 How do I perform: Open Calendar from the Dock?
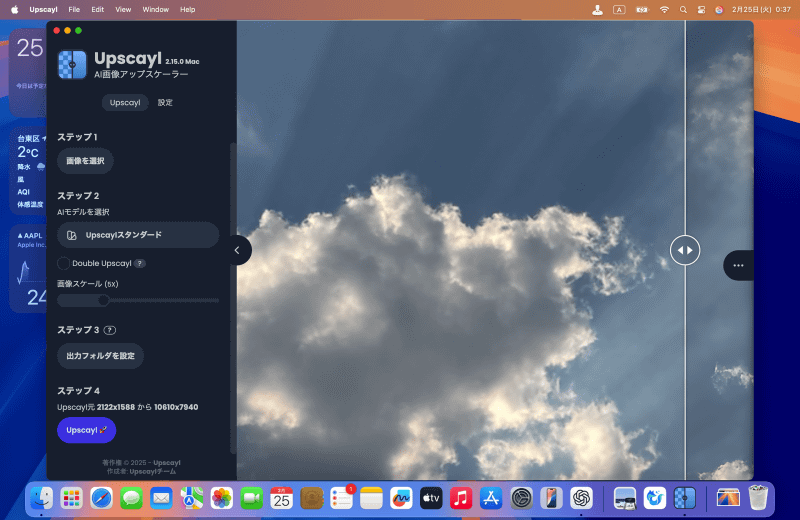point(281,498)
